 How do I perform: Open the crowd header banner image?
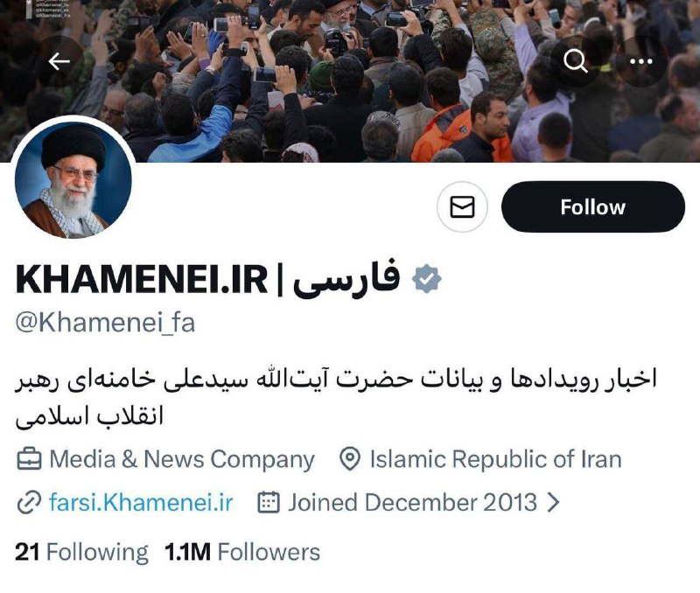click(x=350, y=80)
